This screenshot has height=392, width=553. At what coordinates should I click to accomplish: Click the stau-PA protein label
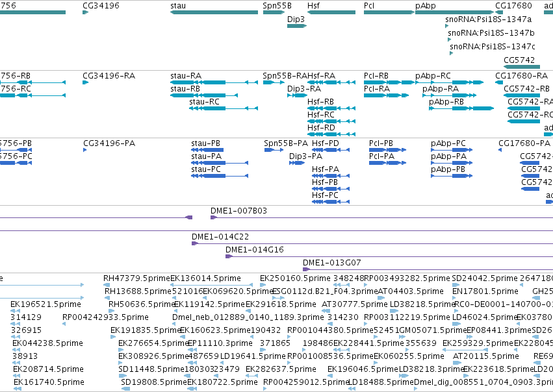(x=206, y=156)
